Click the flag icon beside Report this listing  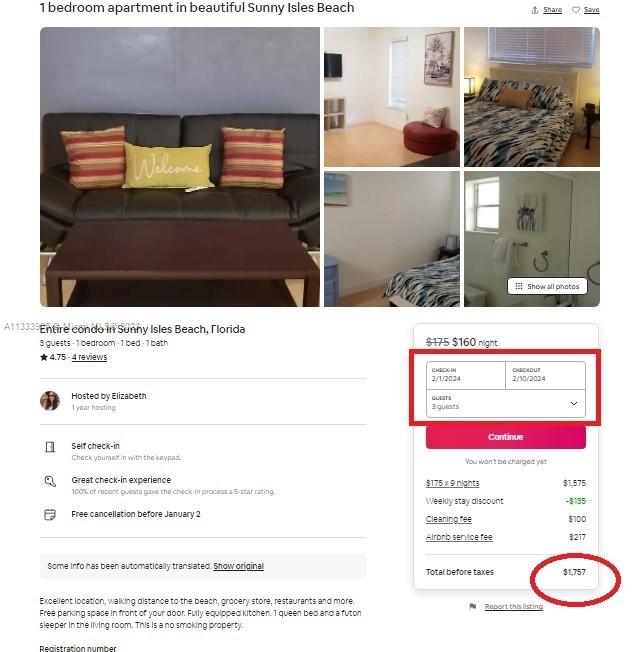(x=473, y=606)
